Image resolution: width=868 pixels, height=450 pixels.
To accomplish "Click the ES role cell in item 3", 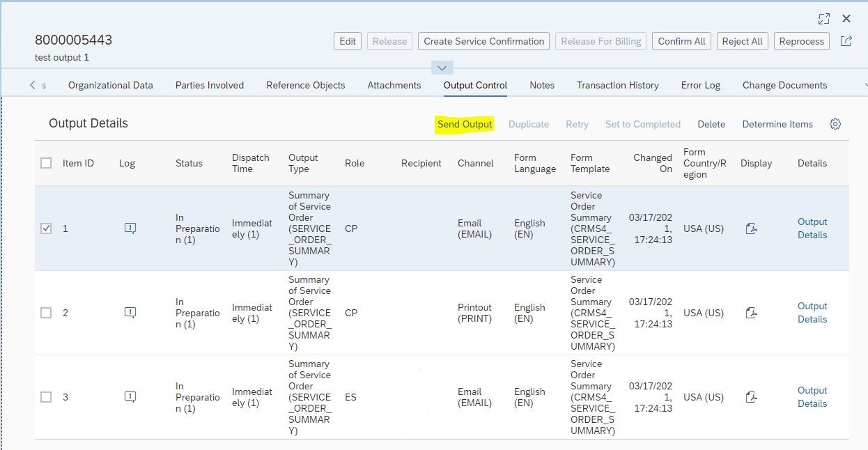I will pyautogui.click(x=350, y=397).
